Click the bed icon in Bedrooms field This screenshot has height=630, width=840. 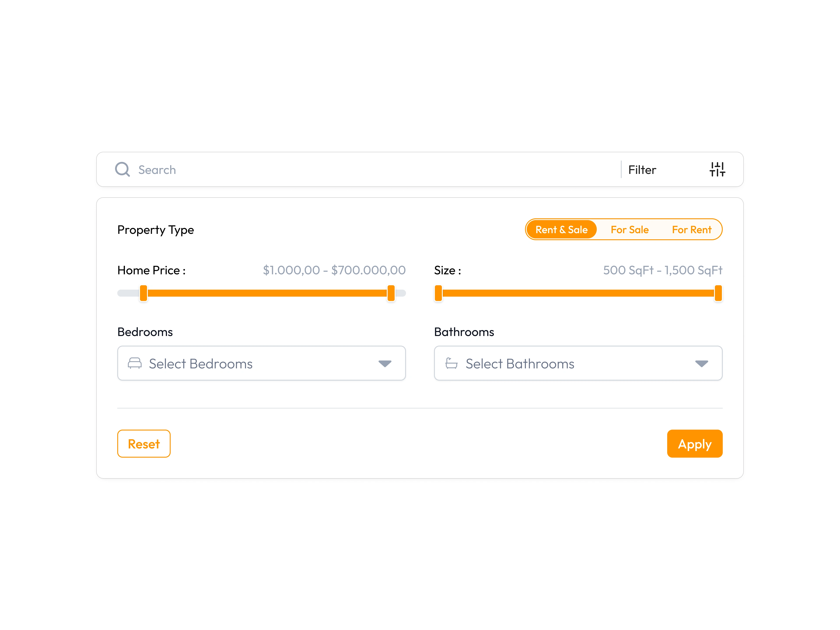click(135, 363)
